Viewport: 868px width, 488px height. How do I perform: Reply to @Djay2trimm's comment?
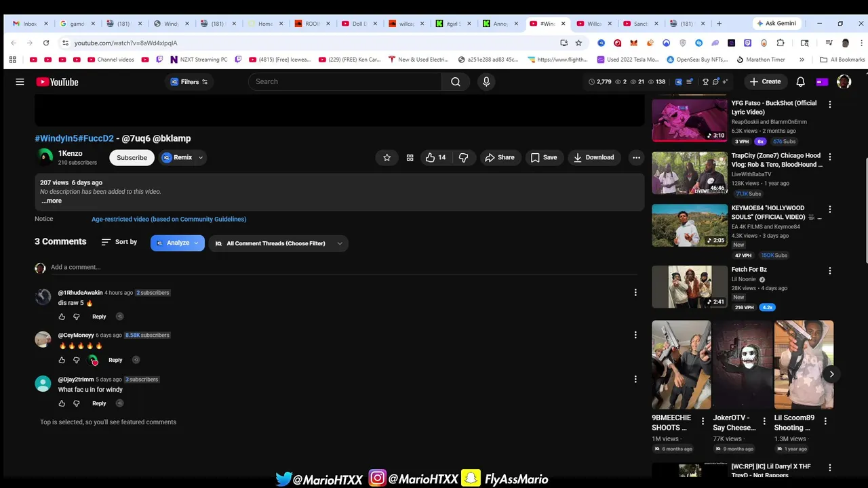[x=99, y=403]
